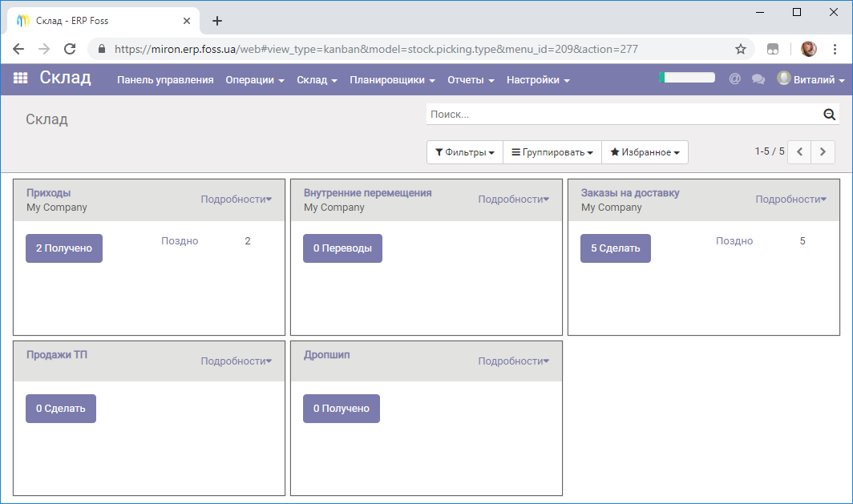Open the Продажи ТП title link
853x504 pixels.
57,354
